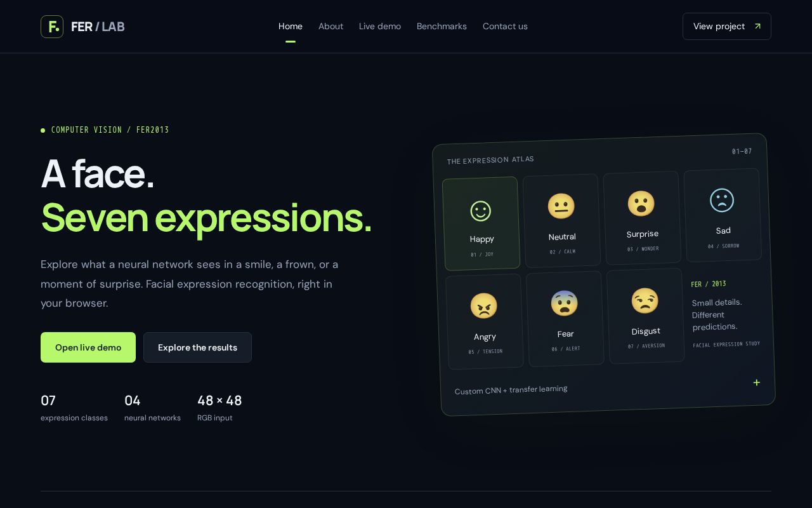
Task: Click the '48 × 48' RGB input stat
Action: tap(219, 401)
